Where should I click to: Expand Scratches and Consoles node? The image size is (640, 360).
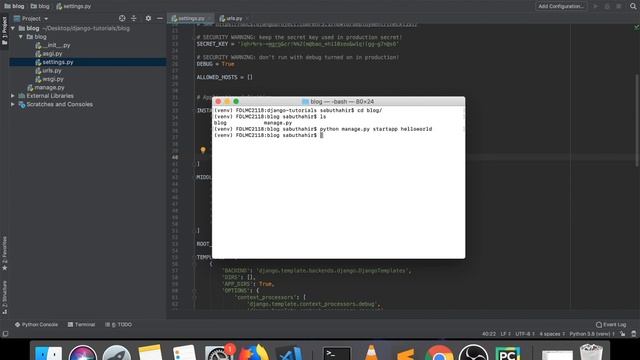click(13, 104)
